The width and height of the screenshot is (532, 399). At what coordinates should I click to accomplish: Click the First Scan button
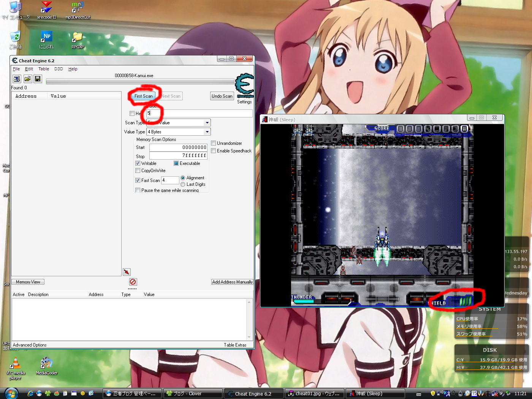(x=143, y=96)
